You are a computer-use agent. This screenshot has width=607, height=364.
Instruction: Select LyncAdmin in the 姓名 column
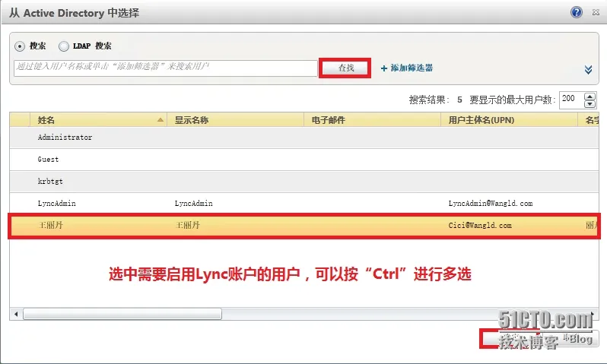coord(56,204)
